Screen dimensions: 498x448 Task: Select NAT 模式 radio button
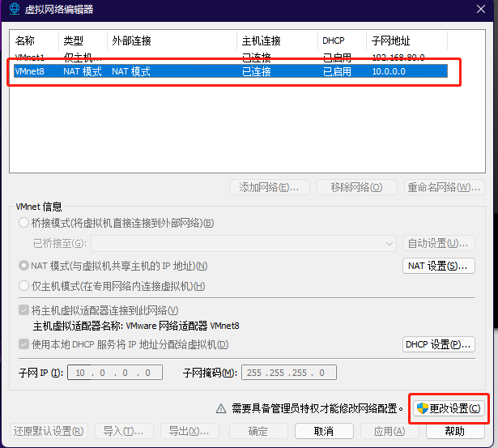(23, 266)
